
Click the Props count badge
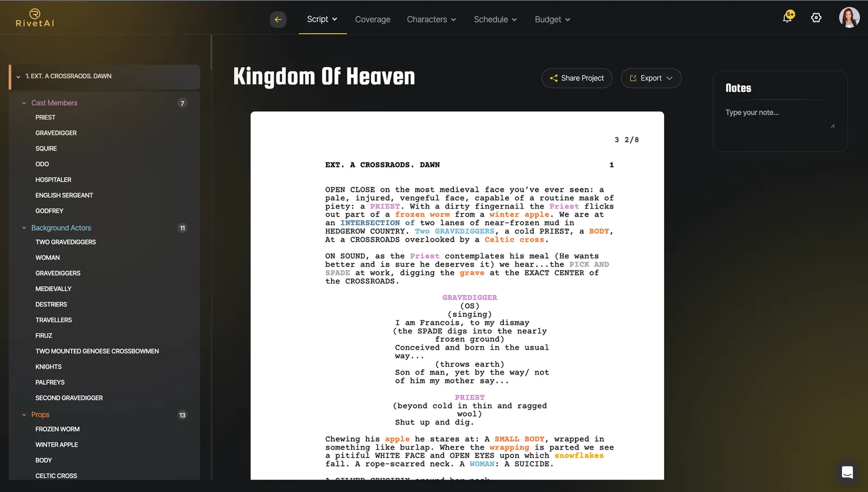point(182,415)
